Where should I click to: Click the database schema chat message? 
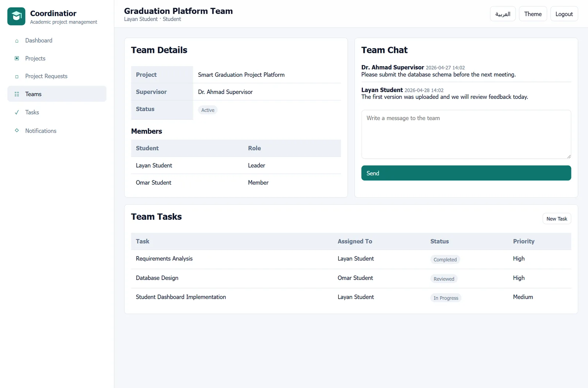point(438,75)
